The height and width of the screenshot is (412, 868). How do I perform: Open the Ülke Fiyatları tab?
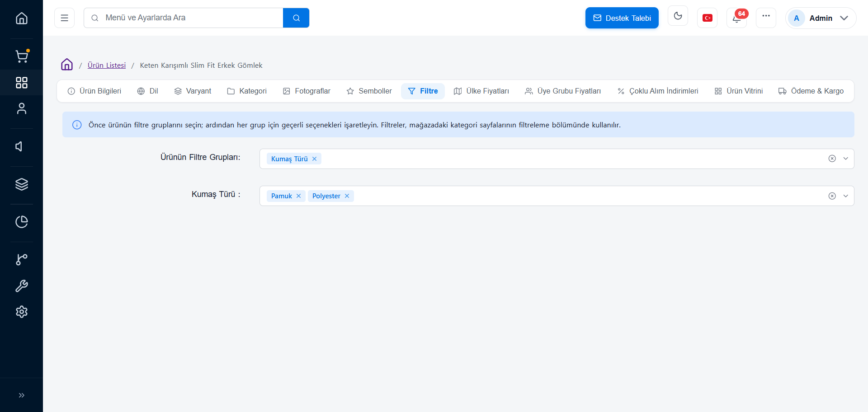[481, 91]
